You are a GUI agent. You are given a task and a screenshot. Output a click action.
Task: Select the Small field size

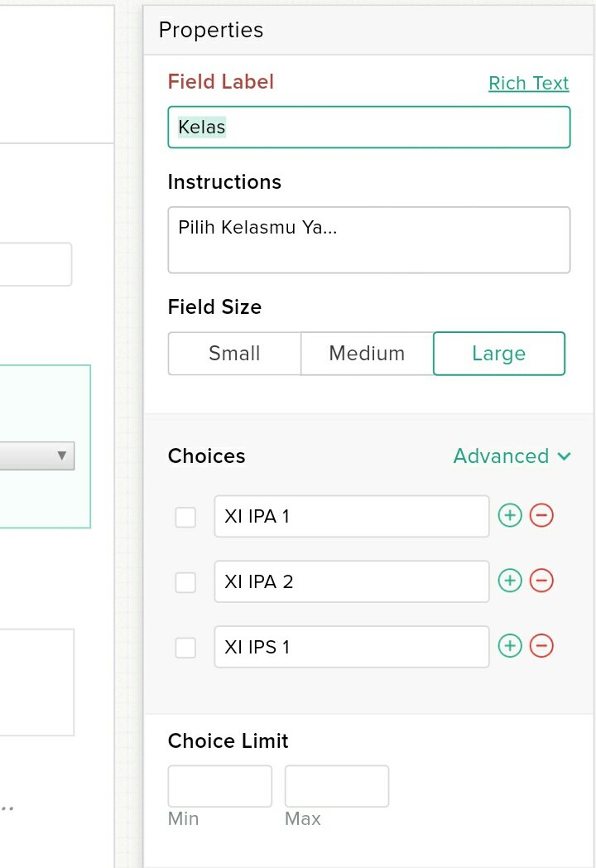tap(234, 354)
